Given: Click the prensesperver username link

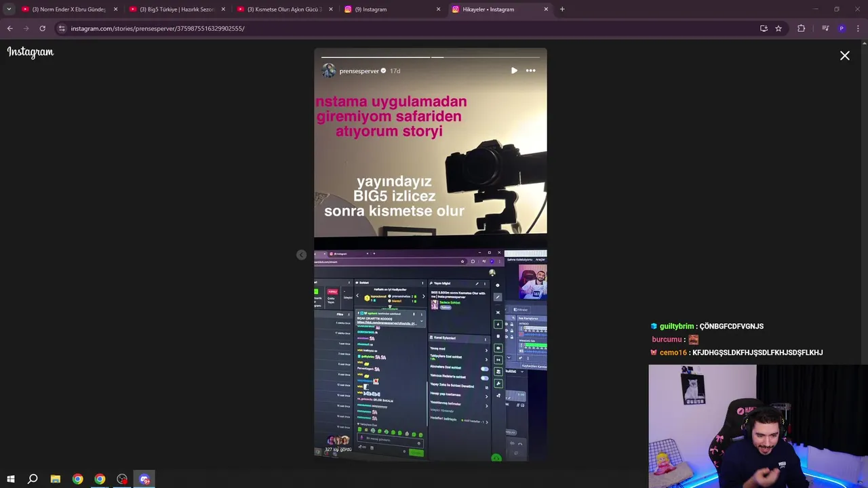Looking at the screenshot, I should (359, 71).
